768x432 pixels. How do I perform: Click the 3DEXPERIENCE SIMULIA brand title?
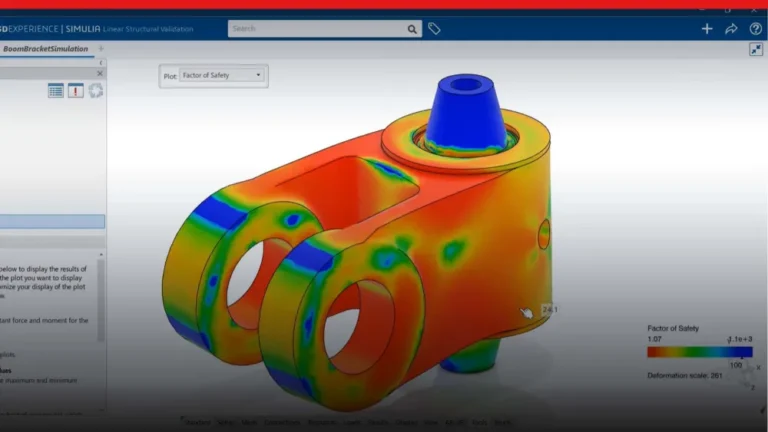click(50, 29)
